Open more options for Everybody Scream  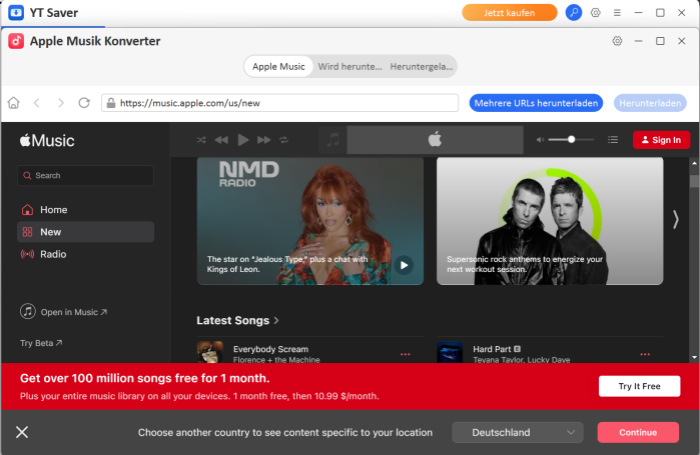(405, 354)
